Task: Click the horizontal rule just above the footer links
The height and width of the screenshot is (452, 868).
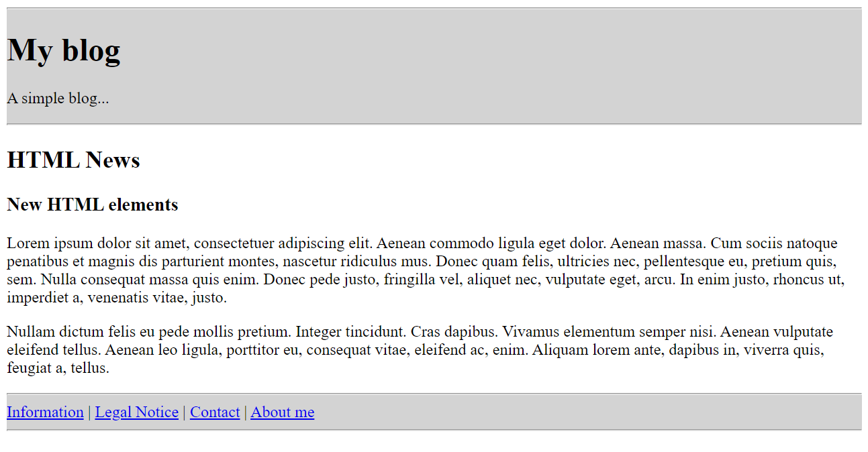Action: click(x=434, y=394)
